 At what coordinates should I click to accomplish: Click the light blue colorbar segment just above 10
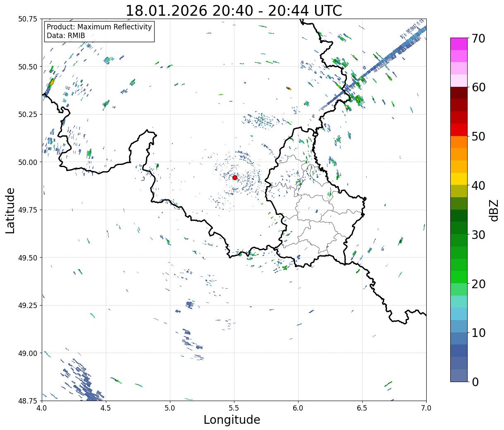(x=459, y=326)
